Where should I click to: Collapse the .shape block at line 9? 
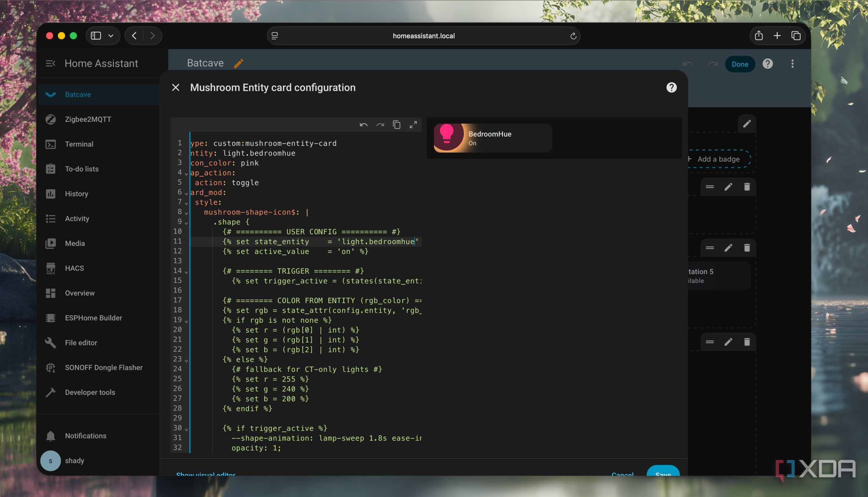(x=186, y=223)
